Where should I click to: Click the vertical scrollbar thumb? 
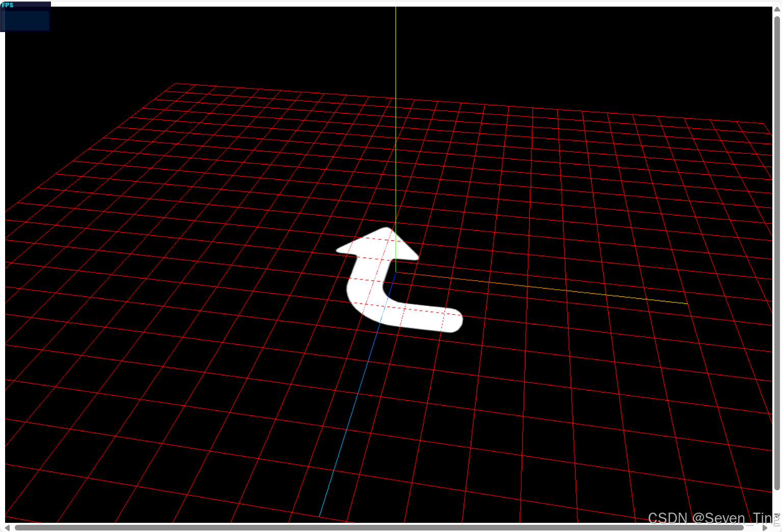(x=777, y=253)
